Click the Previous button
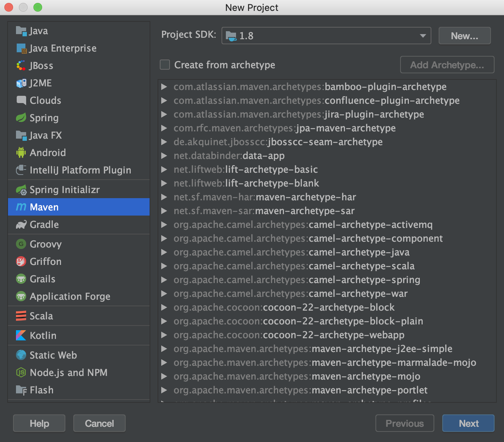This screenshot has width=504, height=442. 405,423
